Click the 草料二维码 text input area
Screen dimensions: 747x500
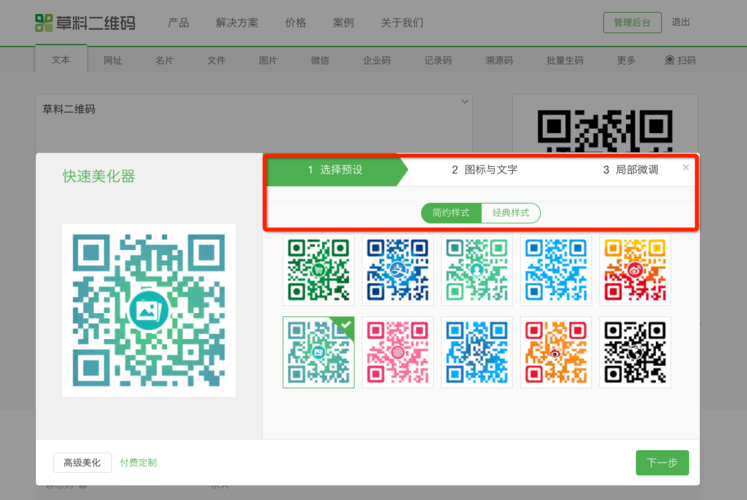[x=254, y=124]
